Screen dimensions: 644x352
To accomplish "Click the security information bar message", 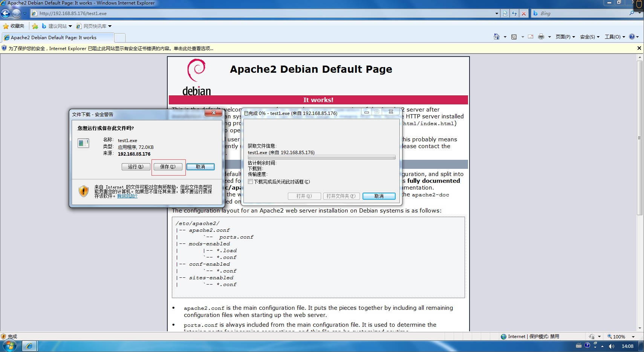I will click(x=111, y=48).
